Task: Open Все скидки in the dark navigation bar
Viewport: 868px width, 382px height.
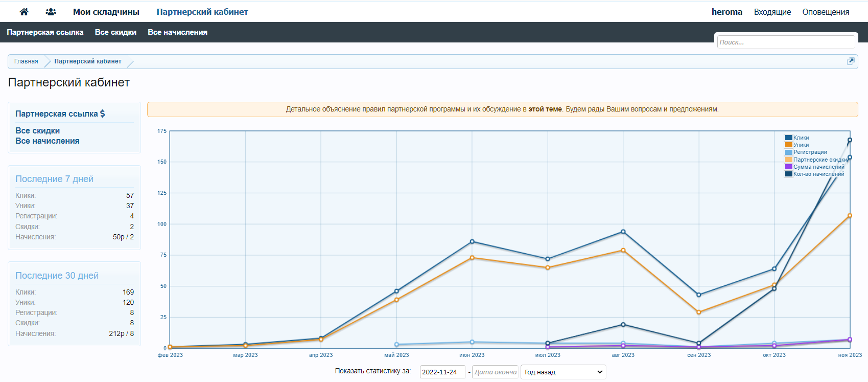Action: point(115,32)
